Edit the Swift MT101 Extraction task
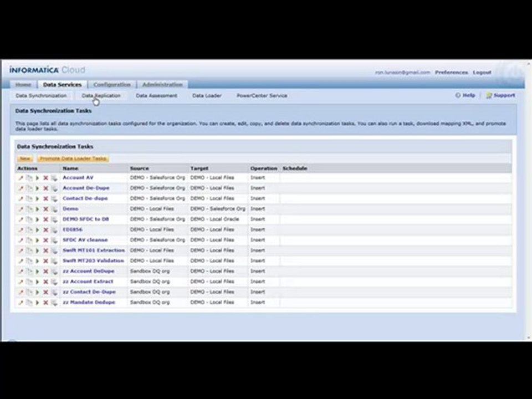 21,250
